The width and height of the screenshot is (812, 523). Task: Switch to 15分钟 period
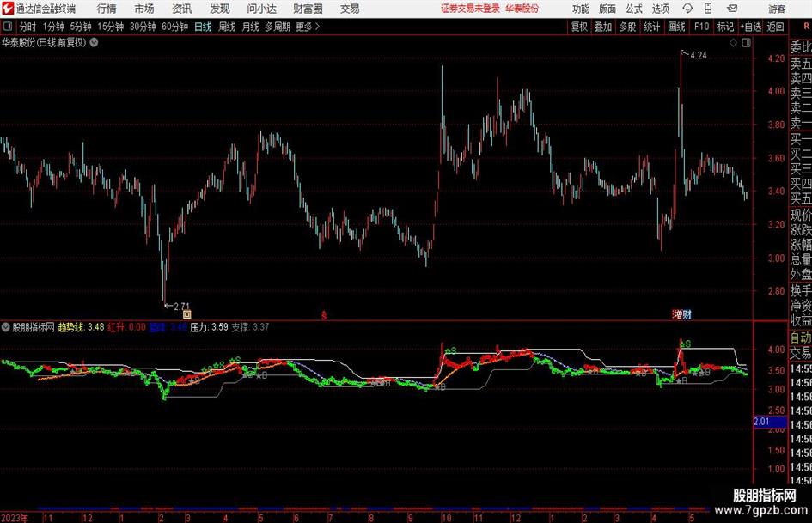point(111,27)
